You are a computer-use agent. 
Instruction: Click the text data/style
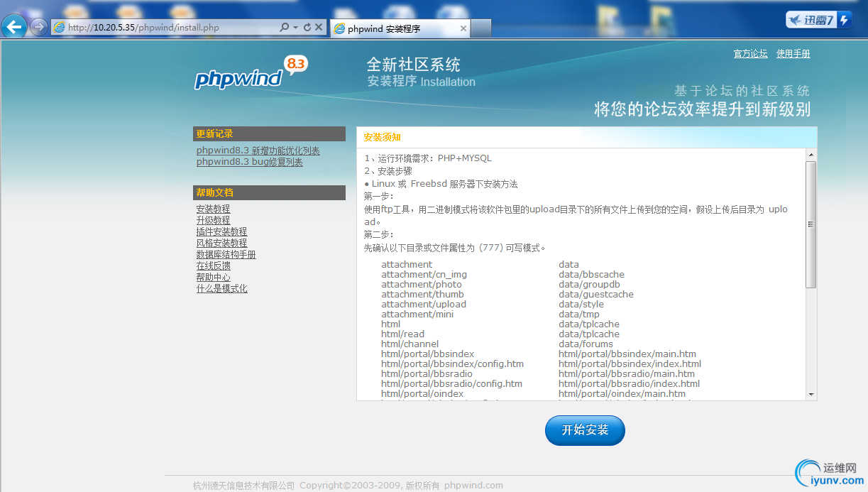[x=581, y=304]
